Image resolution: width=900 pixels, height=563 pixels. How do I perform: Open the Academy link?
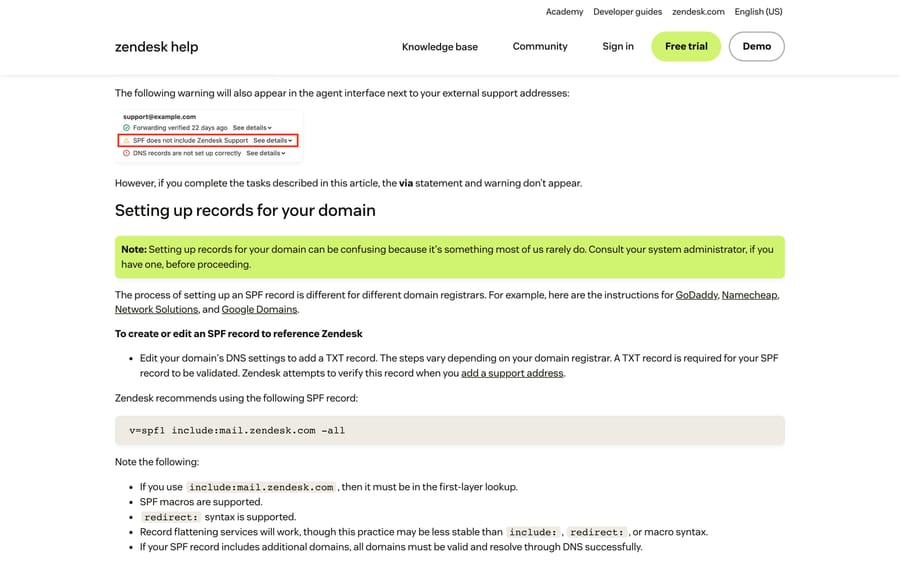(564, 11)
